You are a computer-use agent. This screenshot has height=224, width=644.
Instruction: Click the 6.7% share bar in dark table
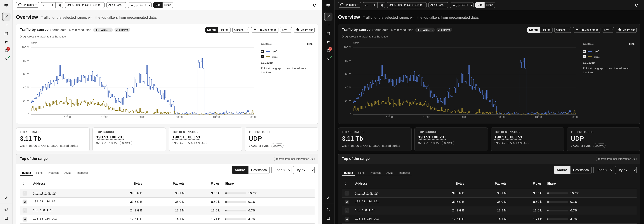coord(558,210)
